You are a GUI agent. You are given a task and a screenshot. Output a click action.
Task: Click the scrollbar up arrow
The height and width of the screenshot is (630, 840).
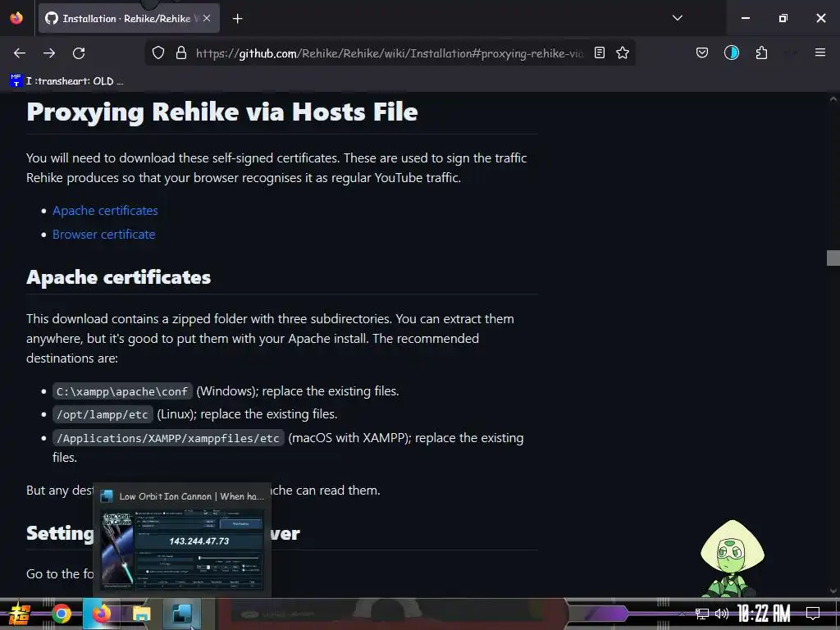(x=833, y=99)
